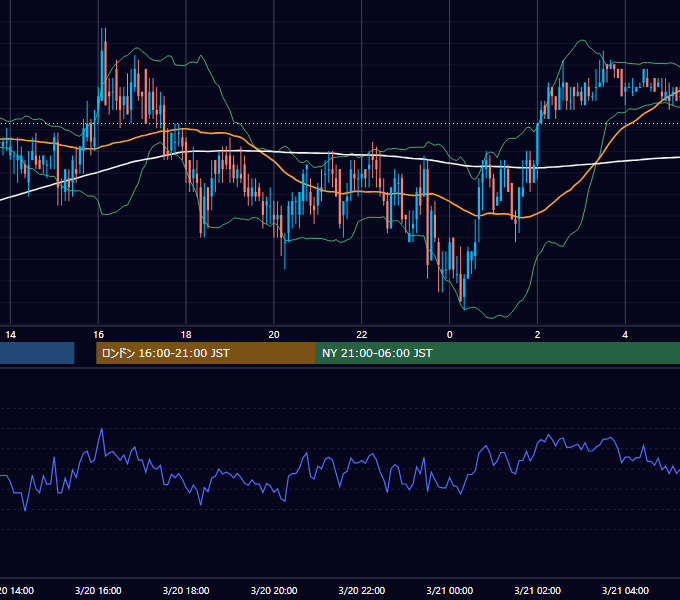Click the blue session bar before ロンドン
The width and height of the screenshot is (680, 600).
[x=37, y=353]
